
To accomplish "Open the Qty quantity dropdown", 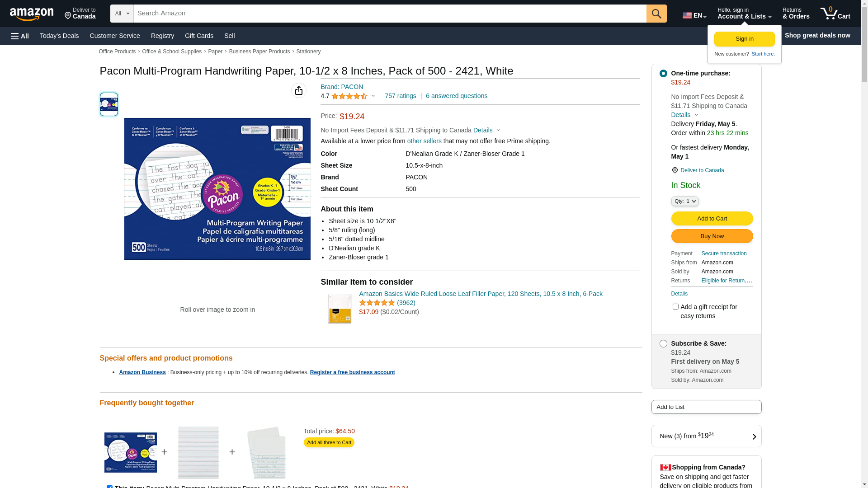I will coord(685,201).
